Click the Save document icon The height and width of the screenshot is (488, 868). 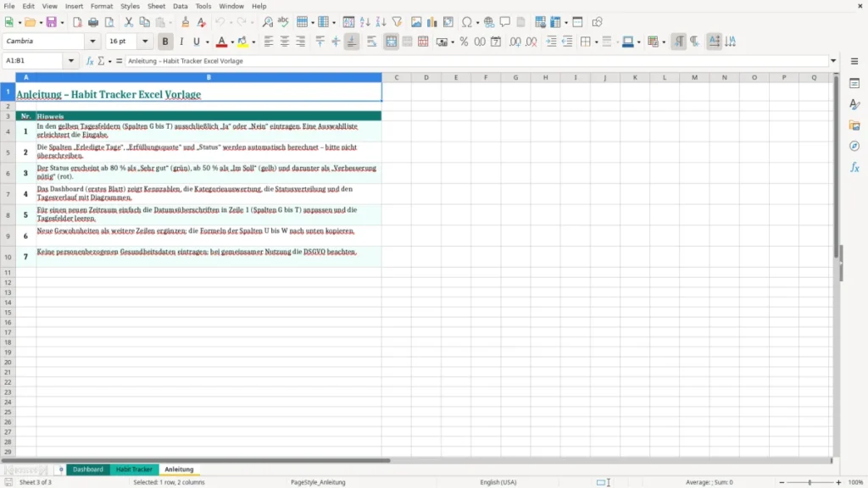point(52,22)
